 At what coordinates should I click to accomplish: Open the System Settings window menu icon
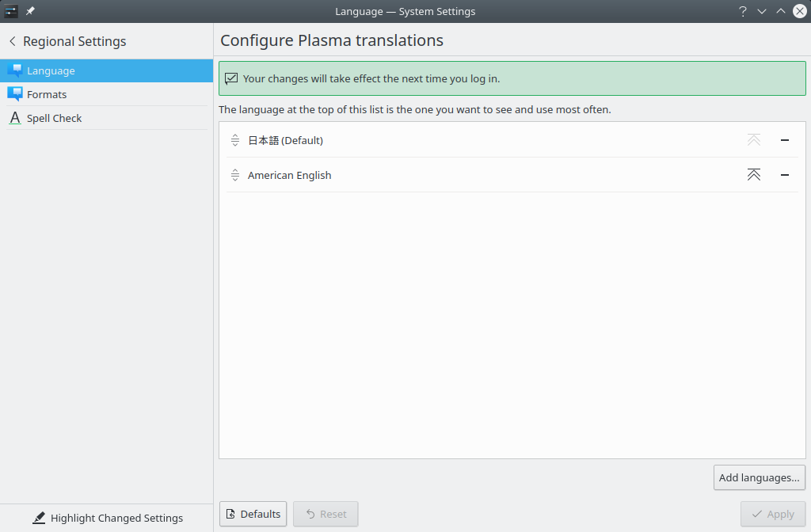(x=11, y=11)
